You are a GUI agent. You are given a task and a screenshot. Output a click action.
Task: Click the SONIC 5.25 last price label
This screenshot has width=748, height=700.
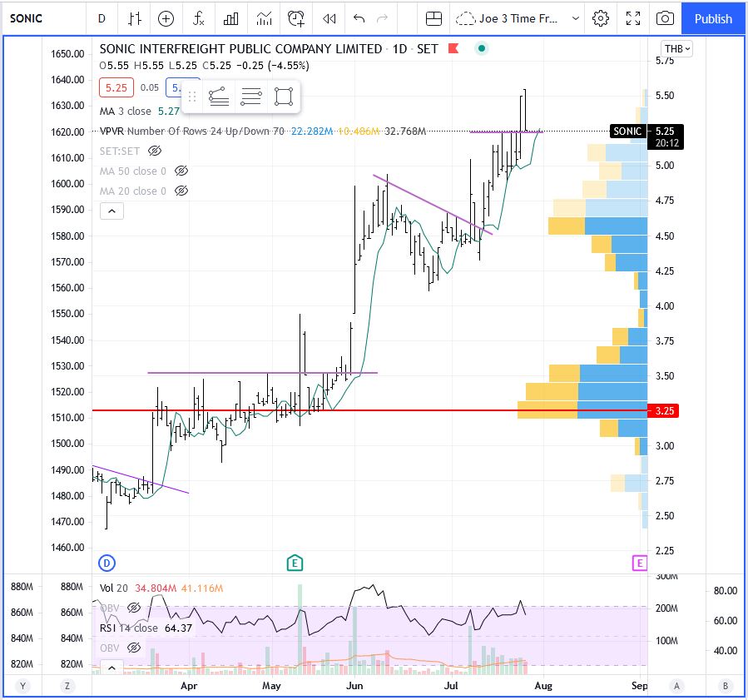click(x=646, y=137)
